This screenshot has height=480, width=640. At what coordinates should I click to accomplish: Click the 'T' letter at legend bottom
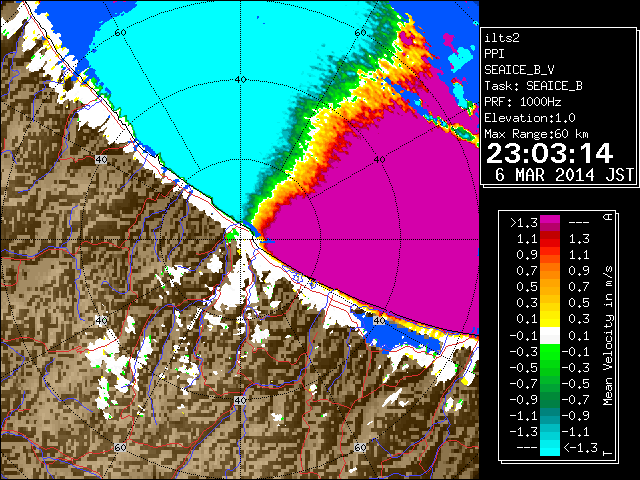click(608, 453)
